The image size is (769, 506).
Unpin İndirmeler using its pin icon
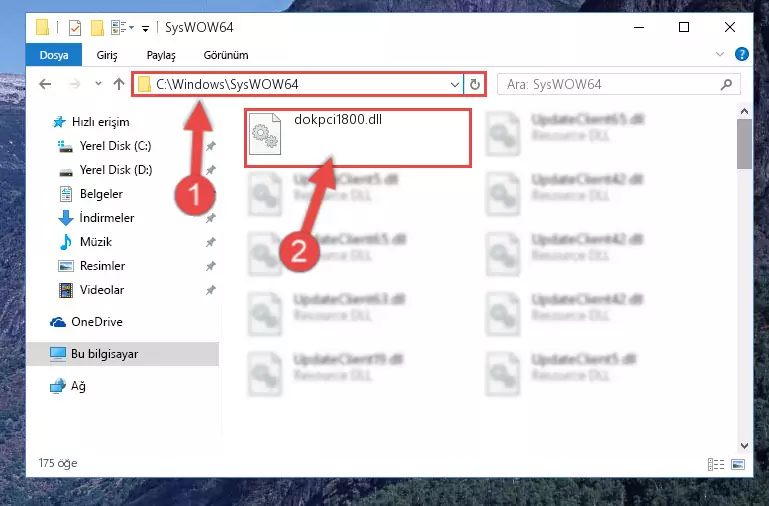click(x=210, y=218)
